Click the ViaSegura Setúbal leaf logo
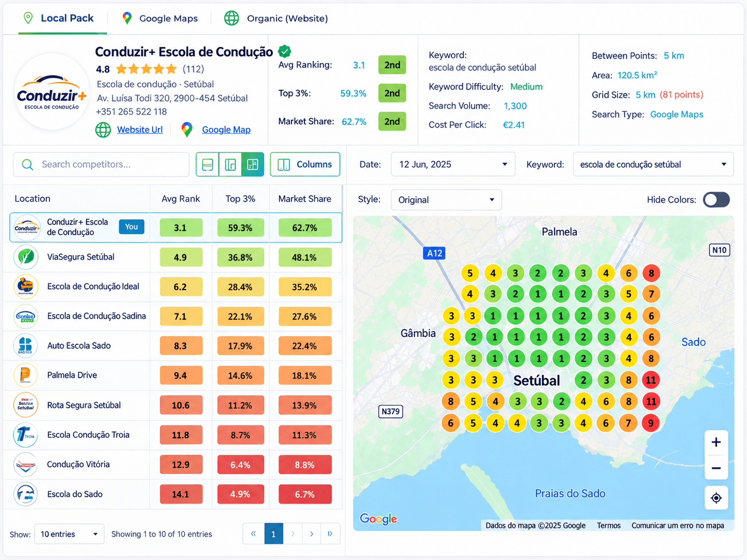Viewport: 747px width, 560px height. 26,257
